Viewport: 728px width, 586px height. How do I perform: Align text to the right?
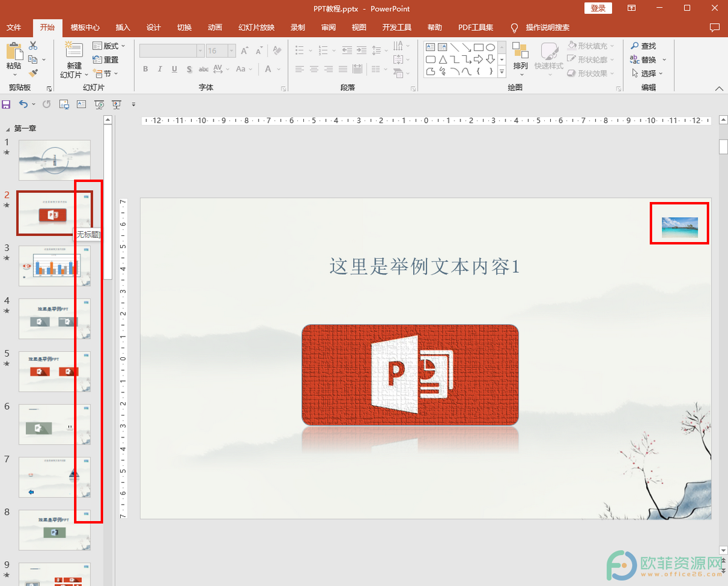pos(329,69)
